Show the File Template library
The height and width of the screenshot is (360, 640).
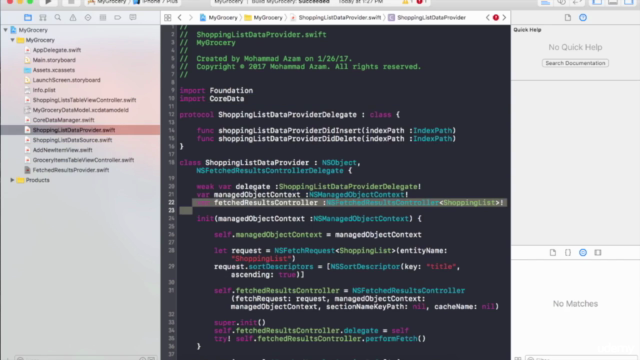tap(553, 252)
